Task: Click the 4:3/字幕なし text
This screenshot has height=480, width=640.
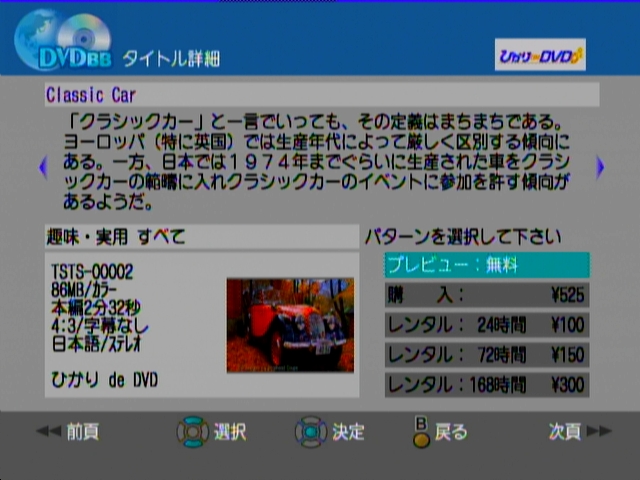Action: 100,326
